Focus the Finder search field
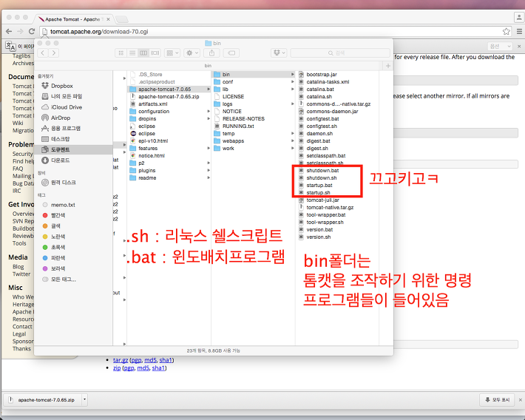525x420 pixels. tap(340, 53)
